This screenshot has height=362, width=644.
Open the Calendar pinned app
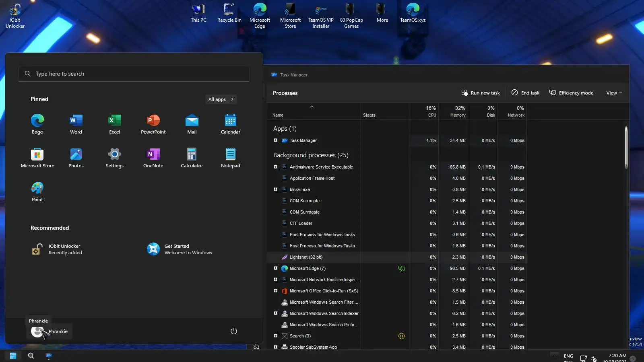point(231,124)
